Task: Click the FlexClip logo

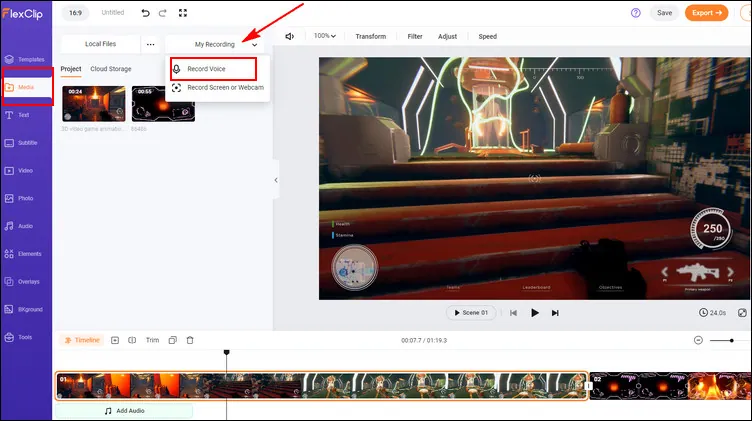Action: 23,13
